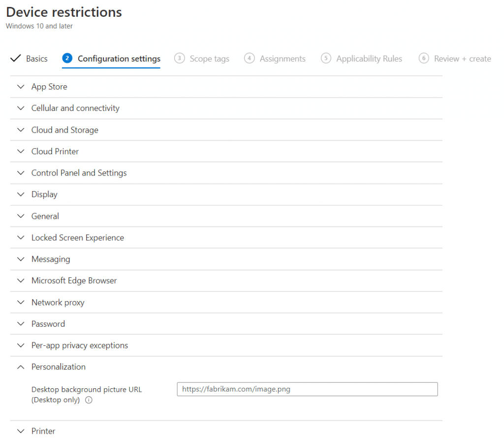504x440 pixels.
Task: Click the Per-app privacy exceptions label
Action: pos(79,345)
